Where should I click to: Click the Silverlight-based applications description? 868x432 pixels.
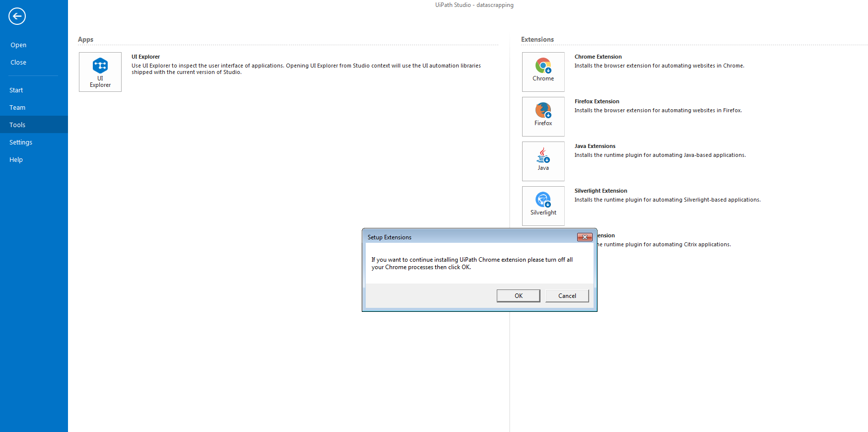[668, 200]
